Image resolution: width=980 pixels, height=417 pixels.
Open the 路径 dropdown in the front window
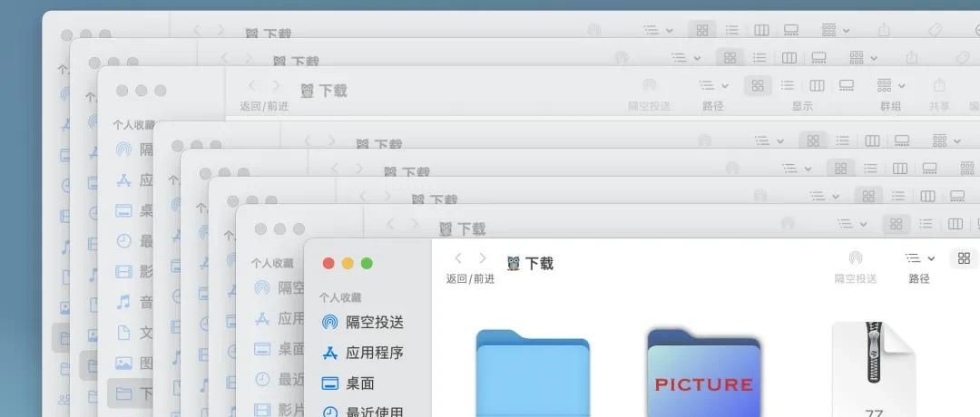[920, 258]
